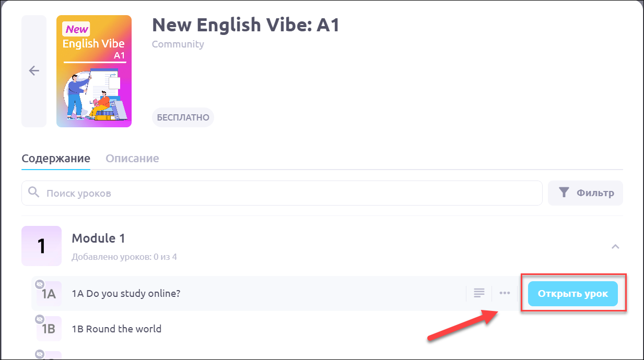This screenshot has height=360, width=644.
Task: Toggle the hidden-eye icon on lesson 1A
Action: 39,284
